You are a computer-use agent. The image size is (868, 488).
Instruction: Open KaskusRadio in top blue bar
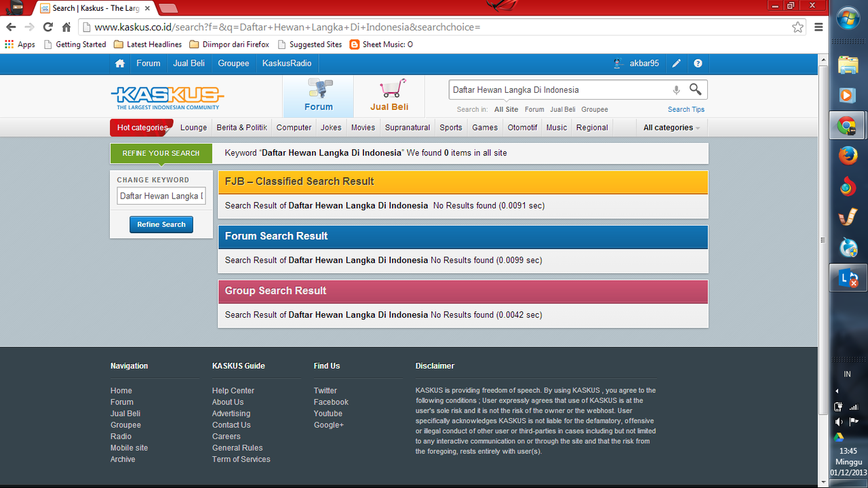(287, 64)
